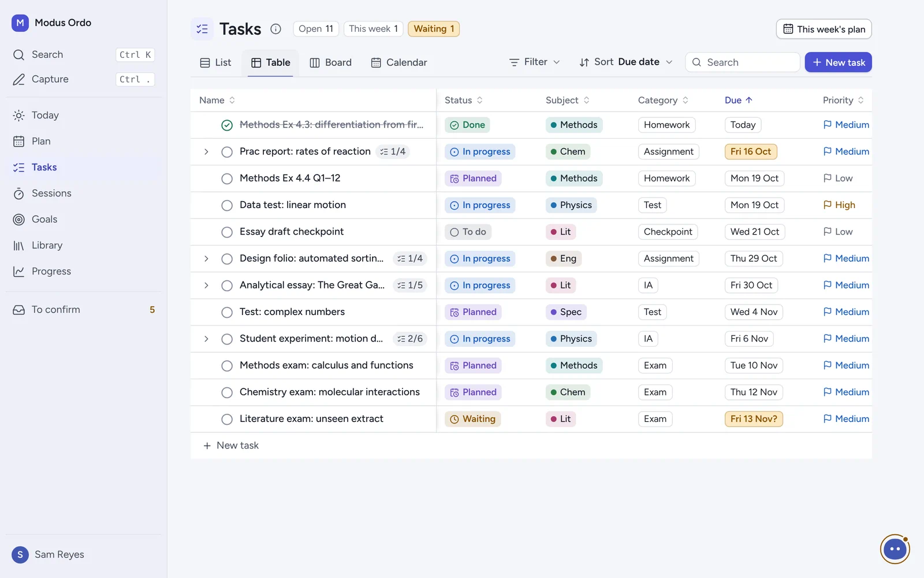Click the Lit subject tag on Essay draft
This screenshot has width=924, height=578.
560,232
